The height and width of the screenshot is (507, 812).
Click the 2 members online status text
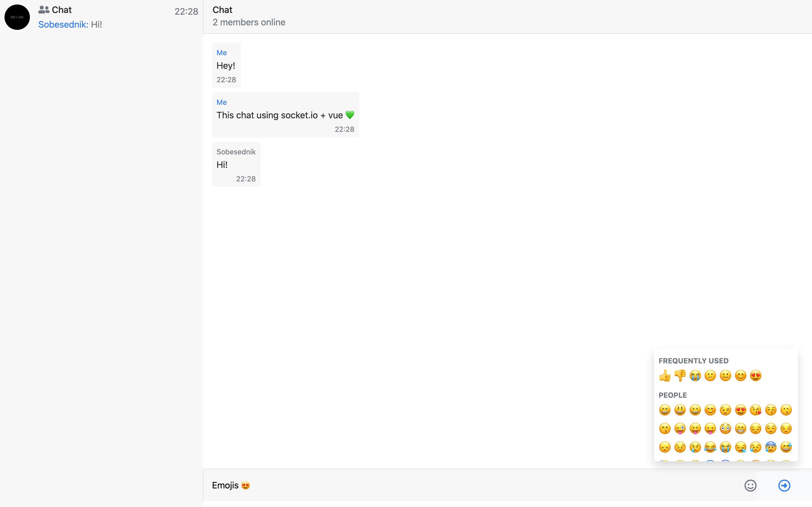[x=249, y=23]
